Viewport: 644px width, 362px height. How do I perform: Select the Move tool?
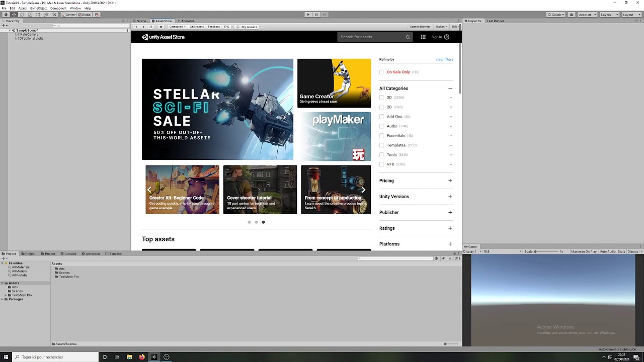14,15
